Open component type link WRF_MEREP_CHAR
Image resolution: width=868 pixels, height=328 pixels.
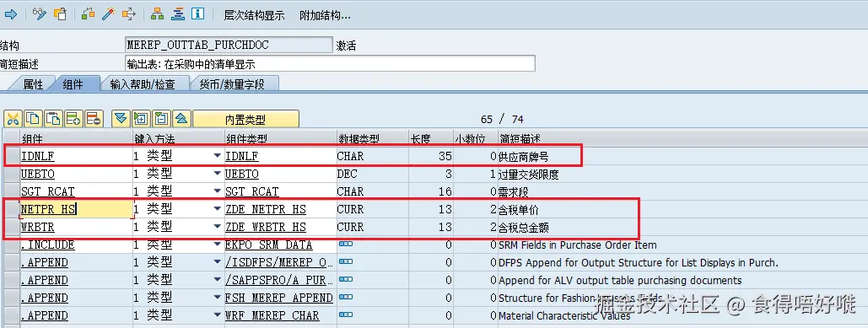tap(272, 316)
